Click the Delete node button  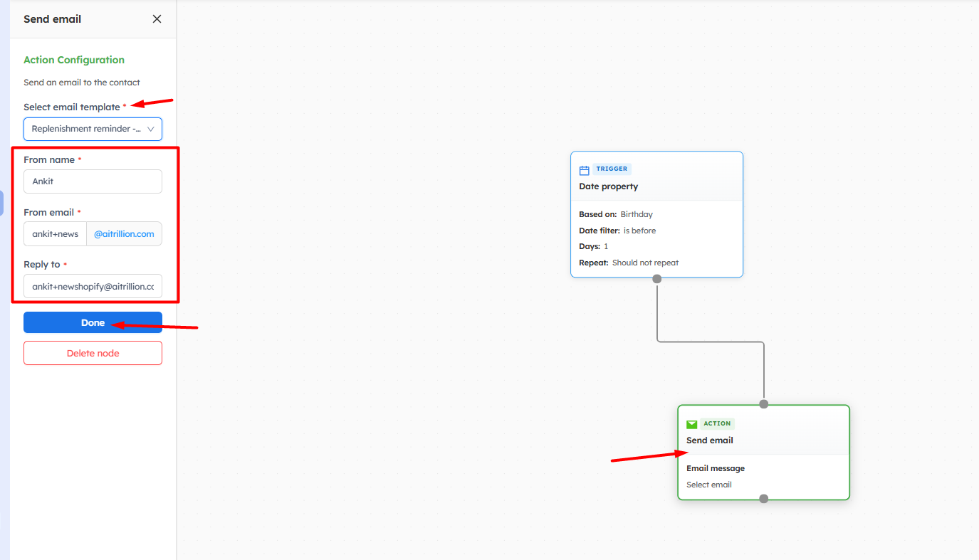(x=93, y=354)
